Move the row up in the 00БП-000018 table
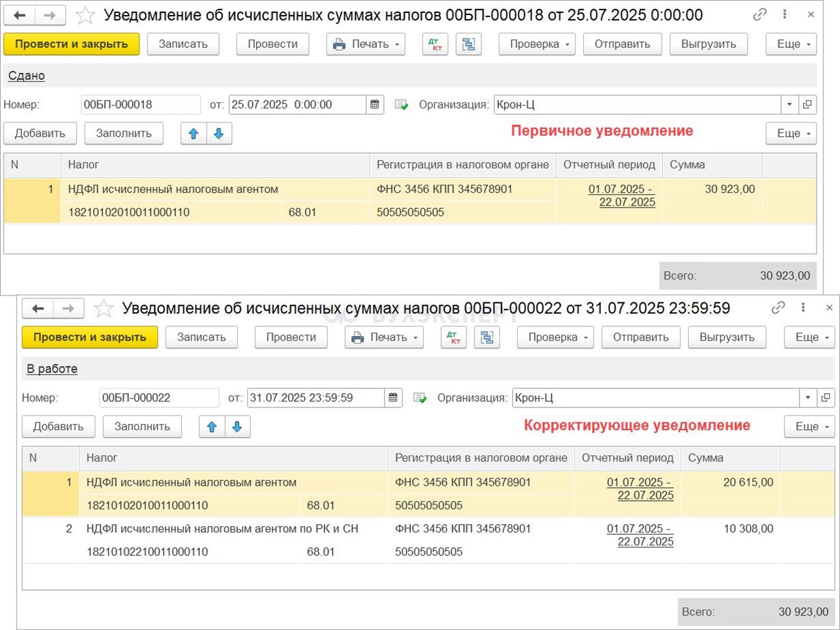This screenshot has width=840, height=630. [194, 133]
